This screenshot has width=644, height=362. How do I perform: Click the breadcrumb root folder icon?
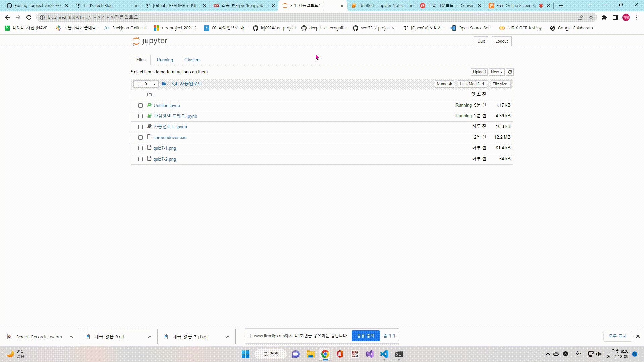pyautogui.click(x=164, y=84)
